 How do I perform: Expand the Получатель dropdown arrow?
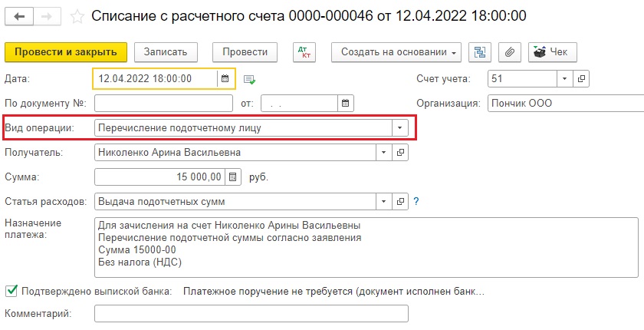tap(383, 153)
